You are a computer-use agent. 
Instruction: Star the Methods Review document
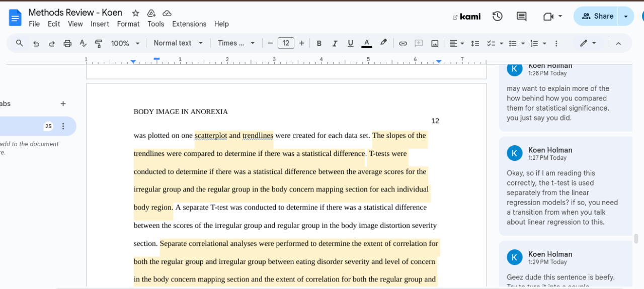click(x=135, y=13)
